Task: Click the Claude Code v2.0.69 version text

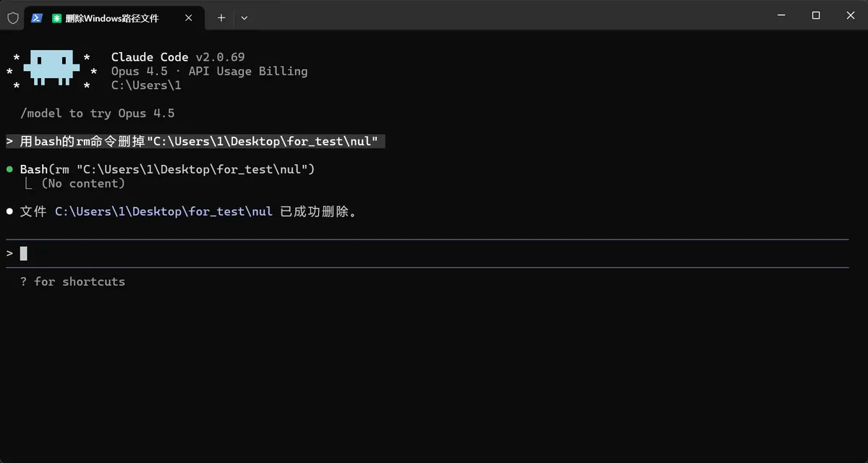Action: pos(177,57)
